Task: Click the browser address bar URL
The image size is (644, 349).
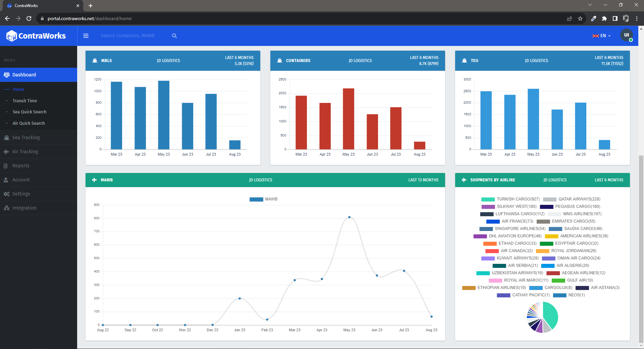Action: point(90,18)
